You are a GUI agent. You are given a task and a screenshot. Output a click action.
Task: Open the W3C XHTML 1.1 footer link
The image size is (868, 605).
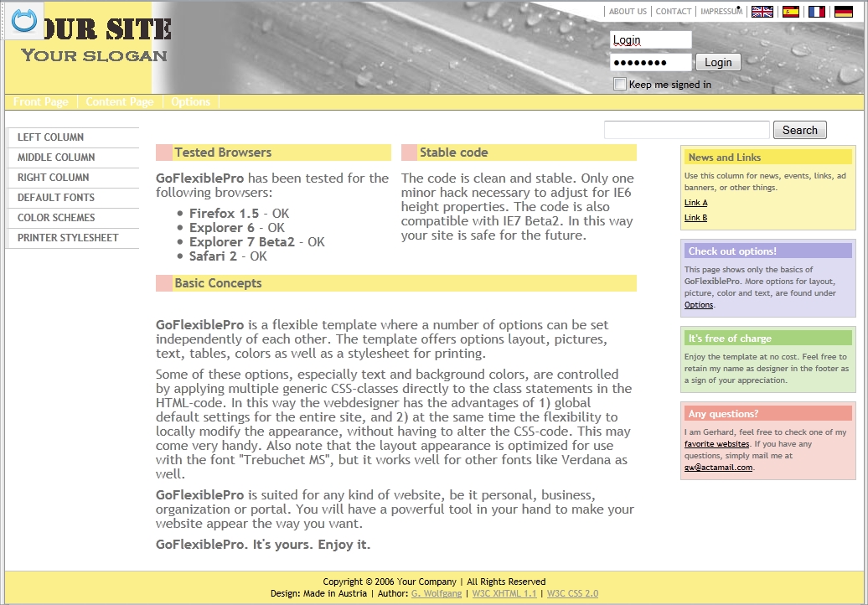(x=504, y=593)
